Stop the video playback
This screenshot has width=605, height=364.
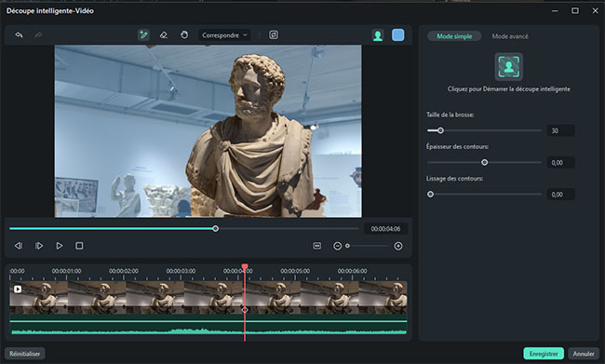79,246
